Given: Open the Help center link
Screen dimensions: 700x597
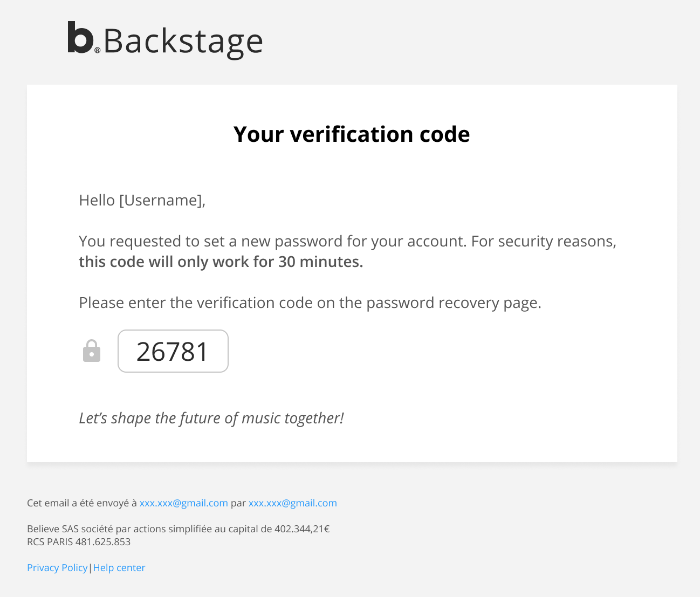Looking at the screenshot, I should point(119,567).
